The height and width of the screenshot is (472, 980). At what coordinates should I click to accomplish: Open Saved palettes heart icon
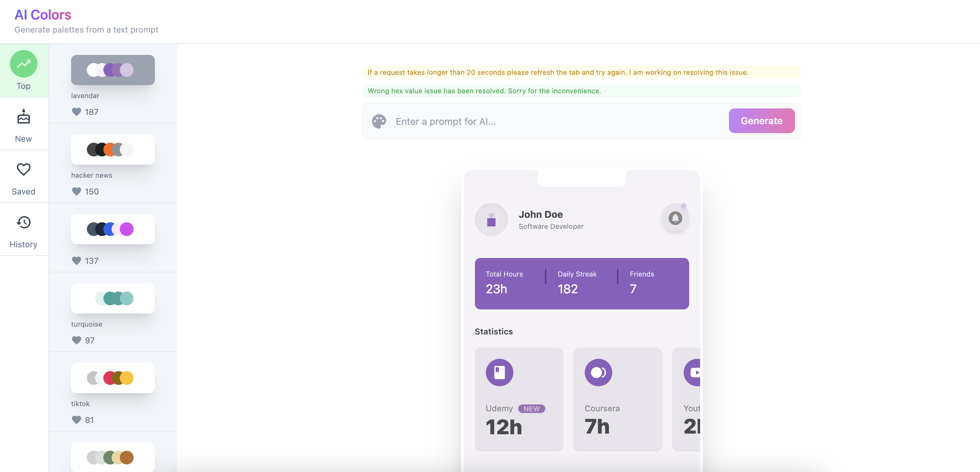(24, 169)
